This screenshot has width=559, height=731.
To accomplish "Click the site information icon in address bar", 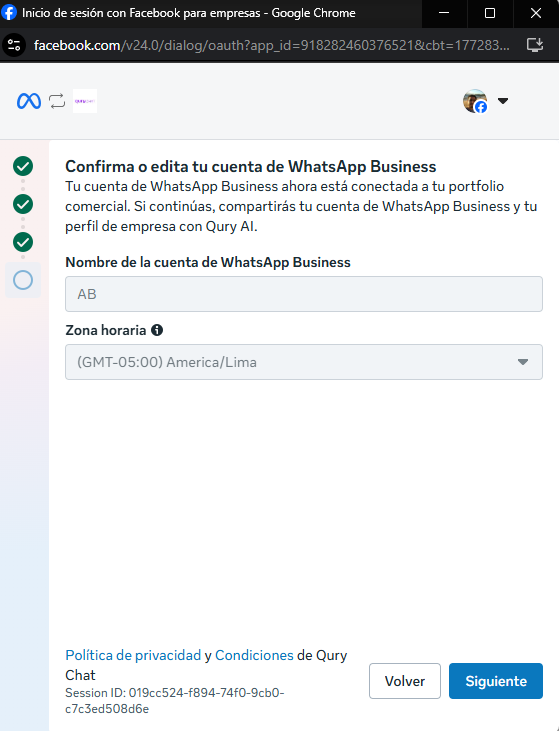I will point(14,45).
